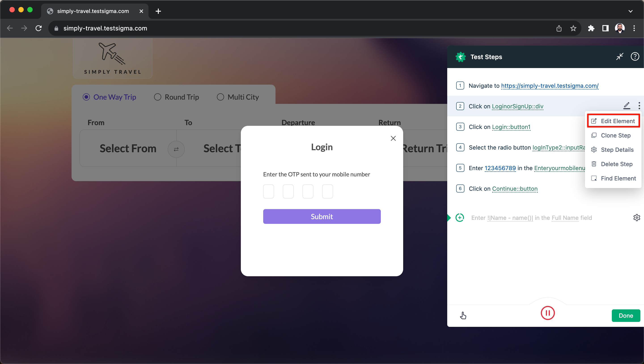Select the One Way Trip radio button

pos(86,97)
